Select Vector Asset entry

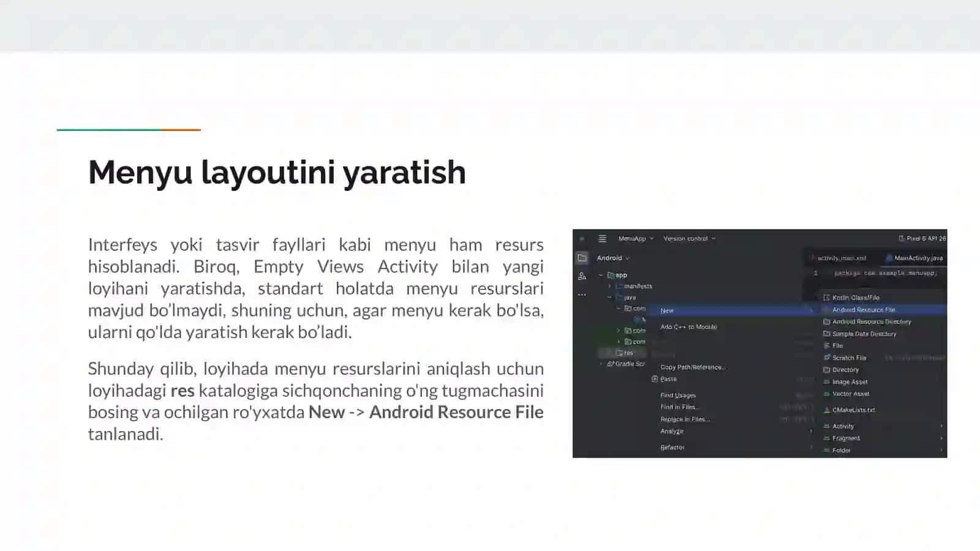[851, 394]
